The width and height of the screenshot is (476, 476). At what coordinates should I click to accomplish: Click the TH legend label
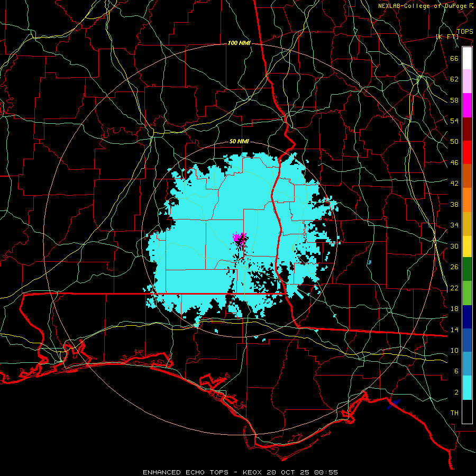tap(454, 413)
